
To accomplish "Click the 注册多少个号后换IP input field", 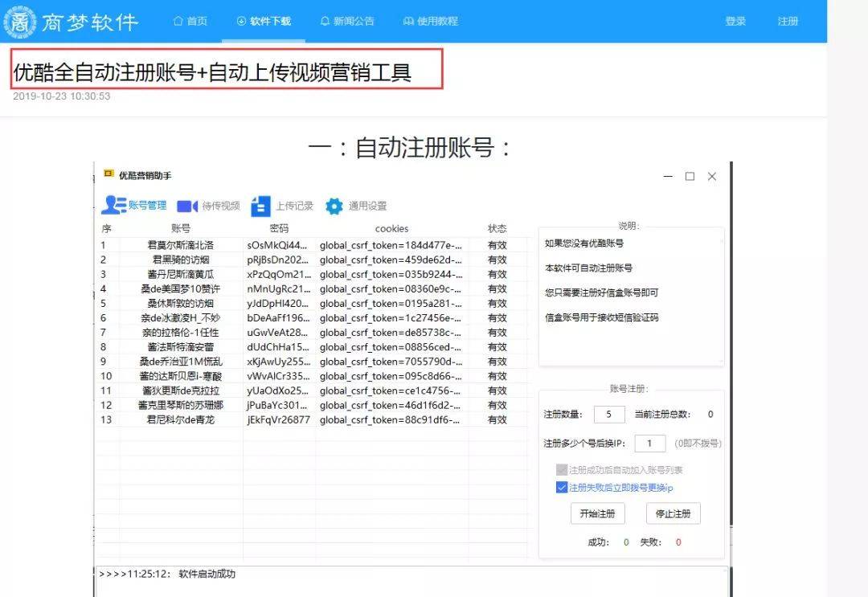I will coord(650,444).
